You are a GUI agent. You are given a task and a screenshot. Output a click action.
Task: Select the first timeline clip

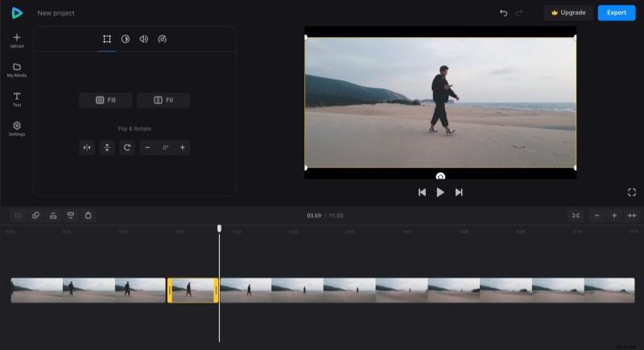[x=89, y=290]
